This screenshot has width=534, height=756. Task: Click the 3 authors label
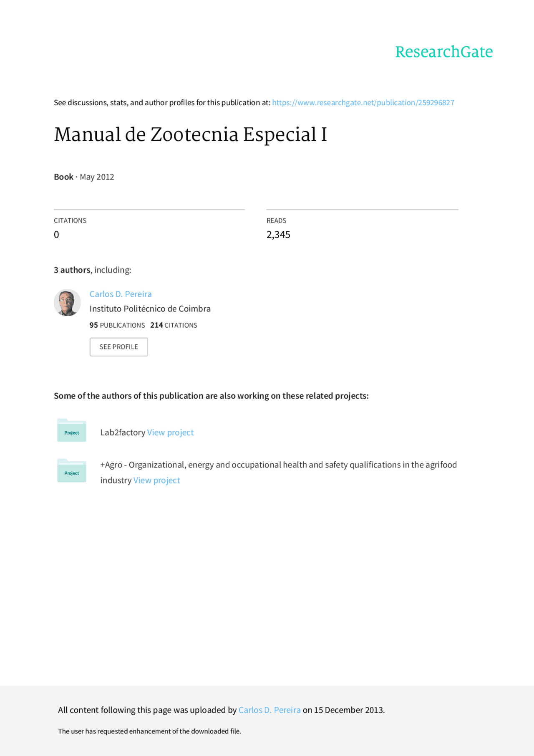72,270
